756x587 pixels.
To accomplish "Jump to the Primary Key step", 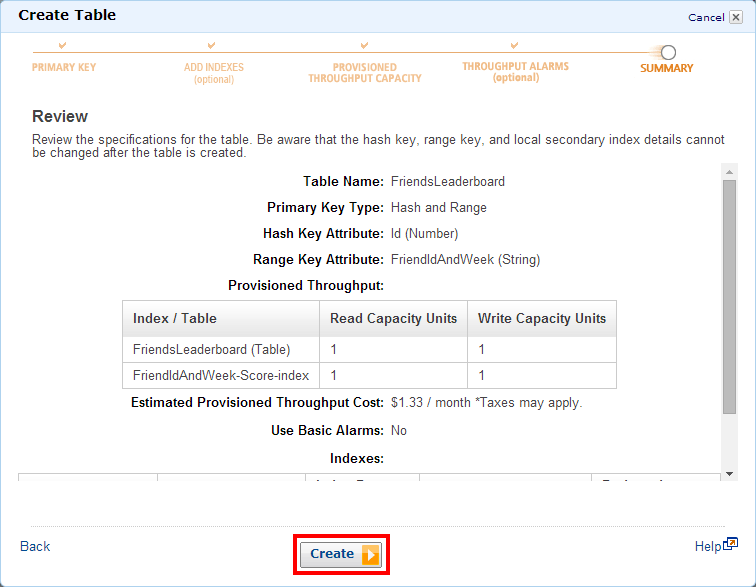I will 64,68.
